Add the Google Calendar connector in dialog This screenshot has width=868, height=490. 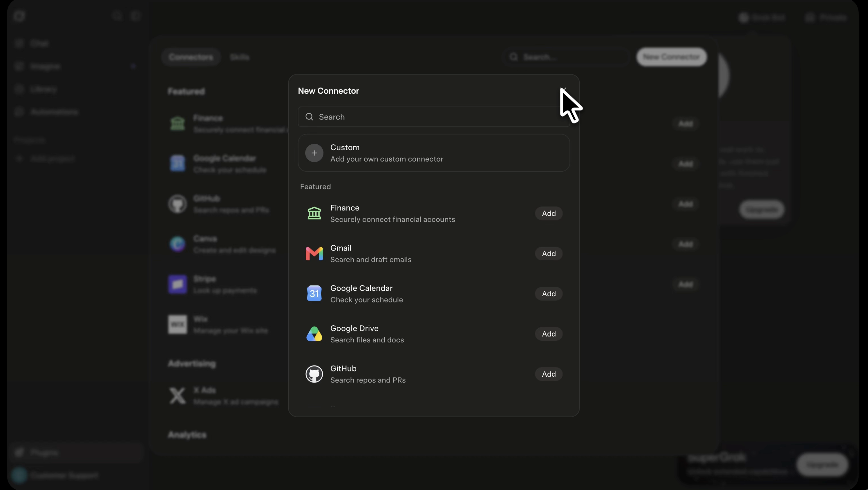(x=549, y=294)
